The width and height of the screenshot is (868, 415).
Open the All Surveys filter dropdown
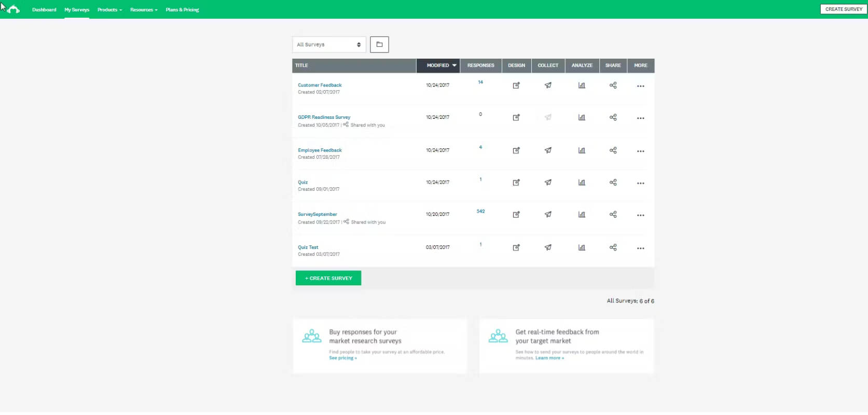coord(329,45)
